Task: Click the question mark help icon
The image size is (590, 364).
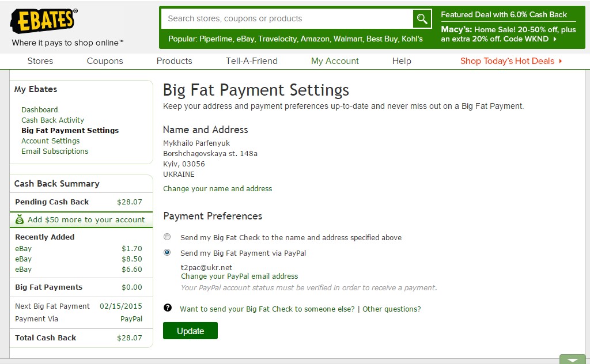Action: click(x=168, y=308)
